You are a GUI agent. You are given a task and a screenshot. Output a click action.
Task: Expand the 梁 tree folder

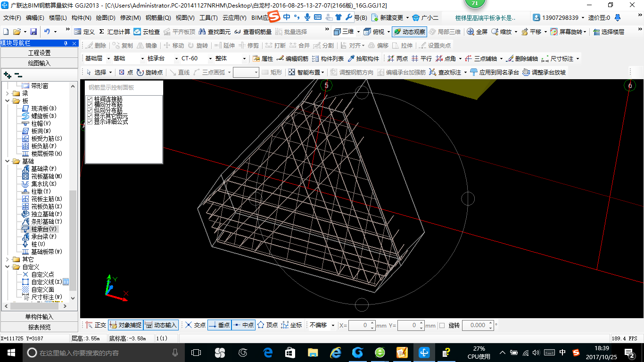[7, 93]
